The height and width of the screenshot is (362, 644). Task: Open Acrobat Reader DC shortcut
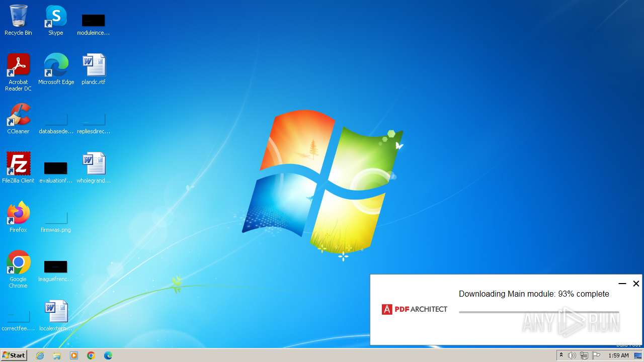pos(18,72)
